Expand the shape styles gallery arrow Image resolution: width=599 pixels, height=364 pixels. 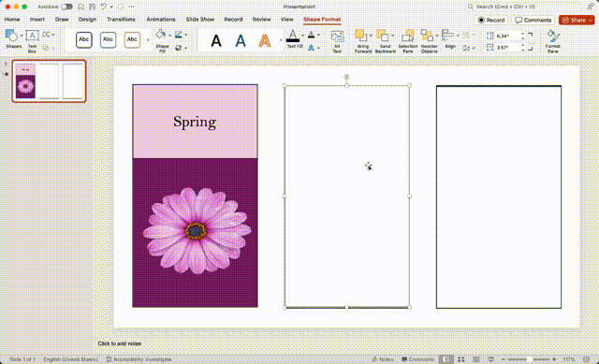tap(148, 39)
